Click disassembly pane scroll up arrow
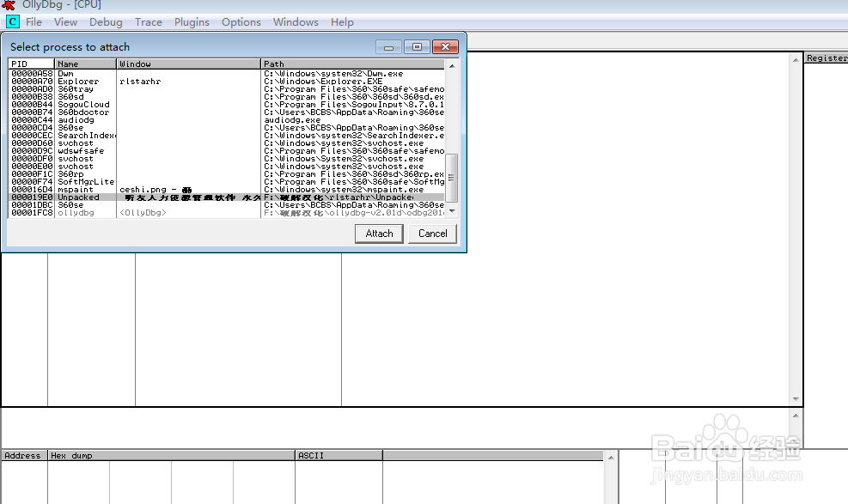The height and width of the screenshot is (504, 848). click(796, 59)
